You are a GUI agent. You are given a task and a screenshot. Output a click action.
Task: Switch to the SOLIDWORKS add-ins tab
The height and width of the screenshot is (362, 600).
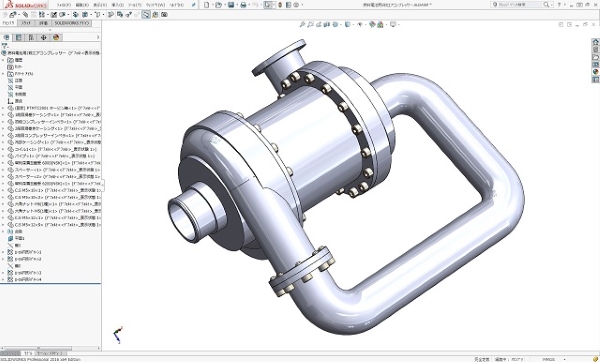coord(72,23)
